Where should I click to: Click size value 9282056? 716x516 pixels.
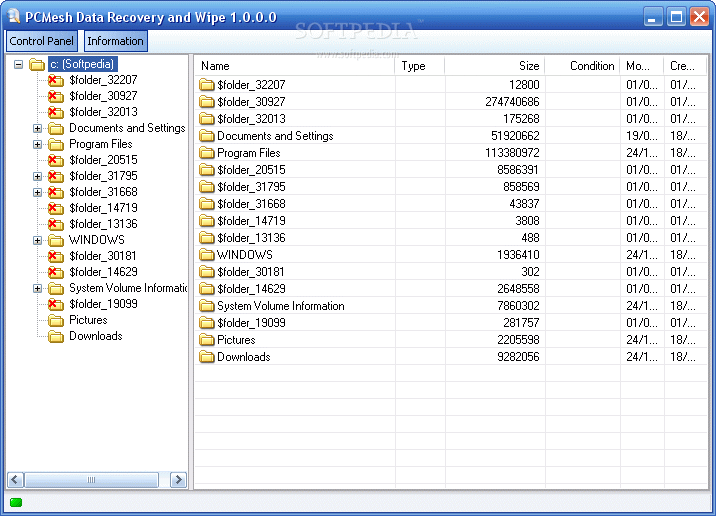pos(518,357)
